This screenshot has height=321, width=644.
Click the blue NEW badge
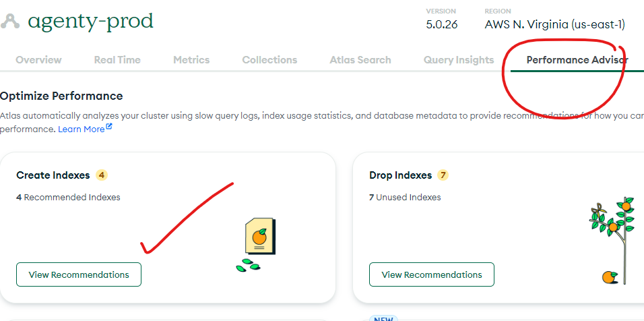383,318
